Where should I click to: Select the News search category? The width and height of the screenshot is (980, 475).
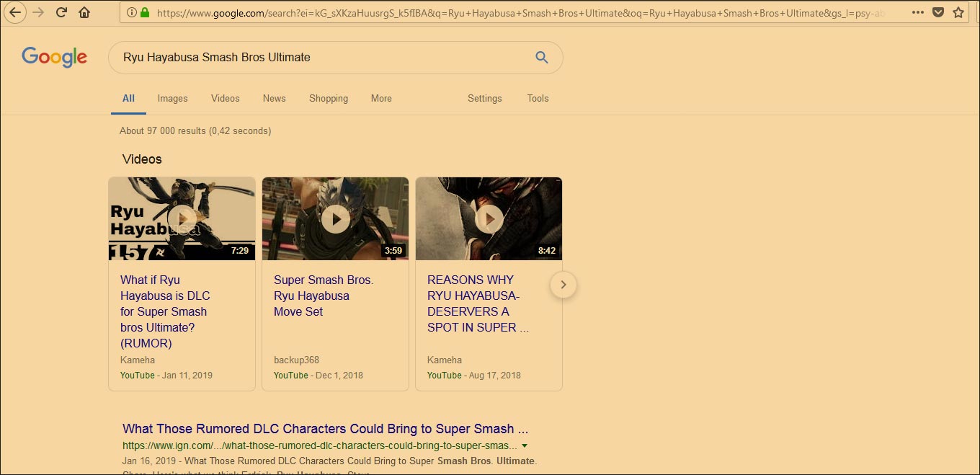274,98
